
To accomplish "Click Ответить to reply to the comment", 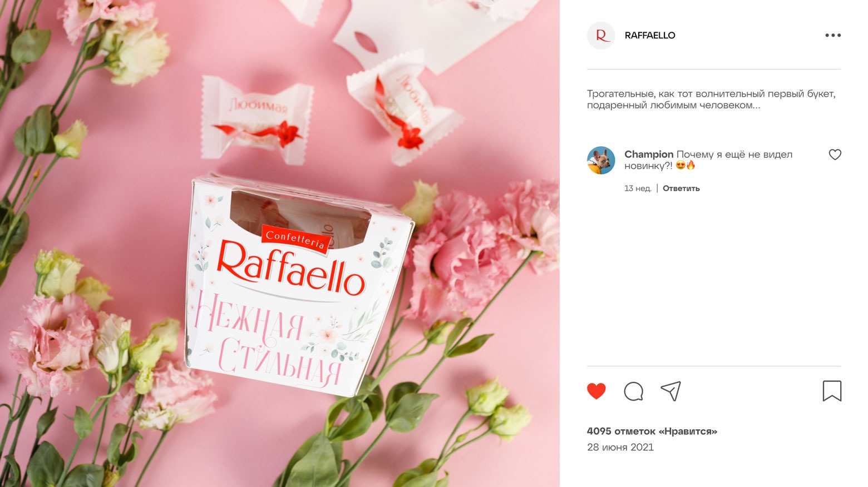I will coord(681,188).
